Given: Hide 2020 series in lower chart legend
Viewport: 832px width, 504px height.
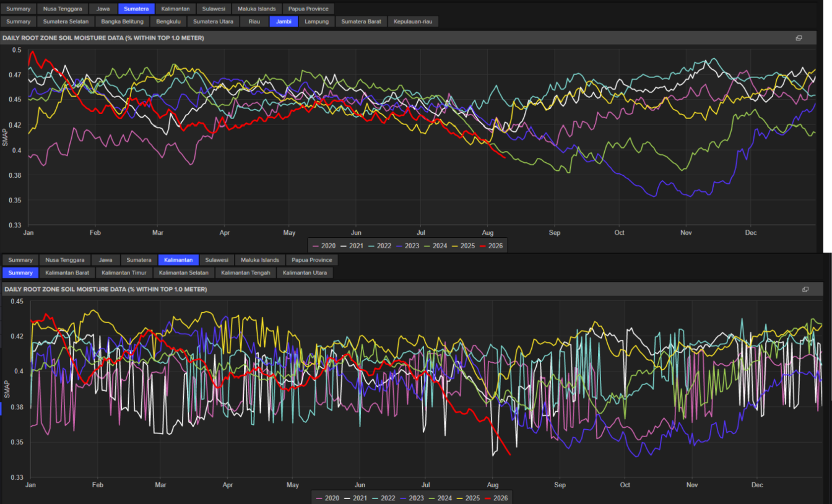Looking at the screenshot, I should click(328, 498).
